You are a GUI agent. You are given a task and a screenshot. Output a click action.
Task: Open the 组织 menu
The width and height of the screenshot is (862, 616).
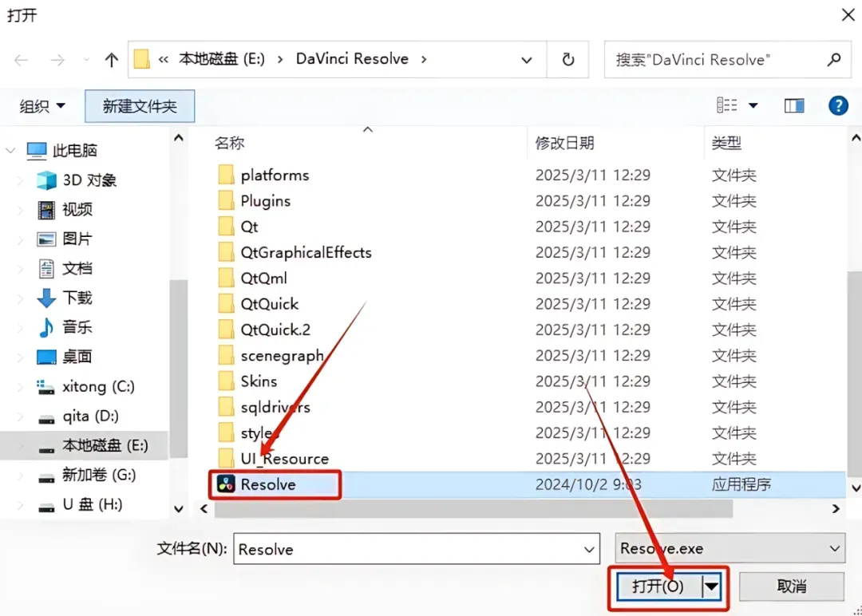[x=42, y=105]
